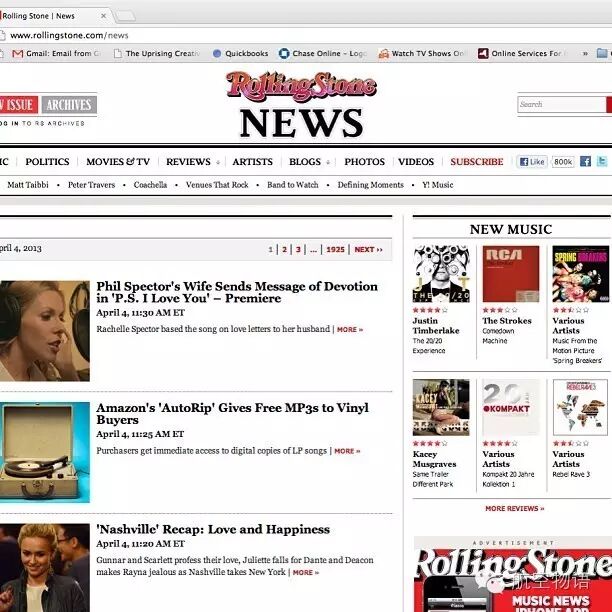Open the Facebook page icon
The width and height of the screenshot is (612, 612).
(x=585, y=161)
